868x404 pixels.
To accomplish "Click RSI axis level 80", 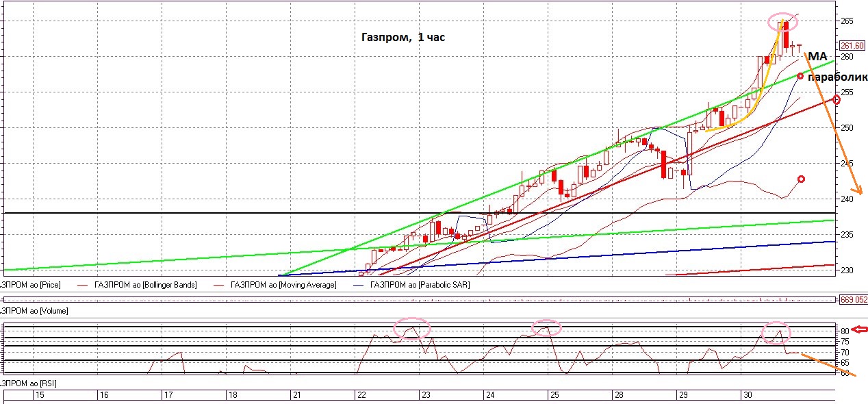I will [x=845, y=331].
